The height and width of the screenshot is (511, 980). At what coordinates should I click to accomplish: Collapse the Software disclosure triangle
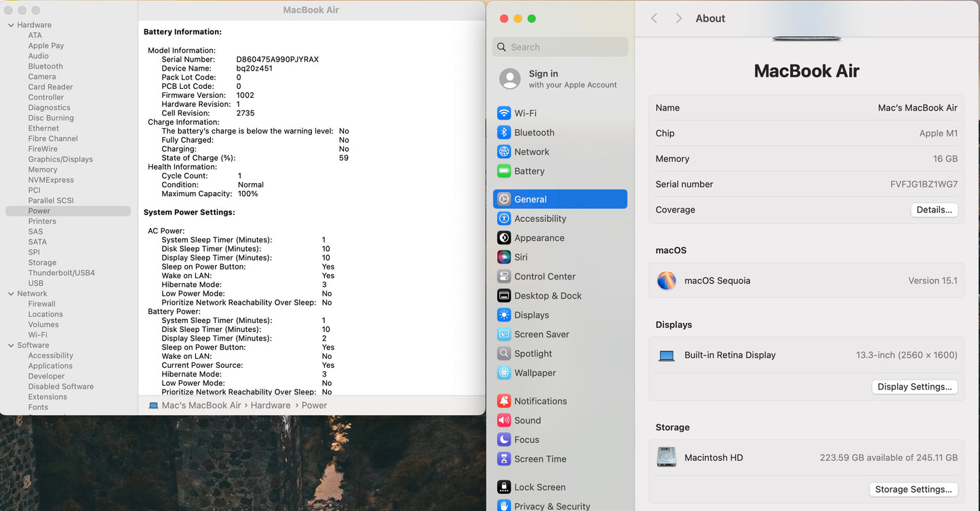[x=11, y=345]
